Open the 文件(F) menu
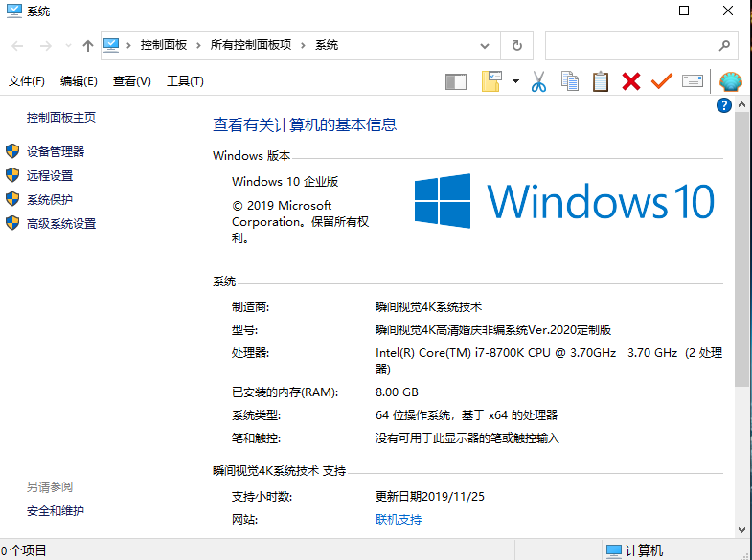752x560 pixels. tap(27, 81)
